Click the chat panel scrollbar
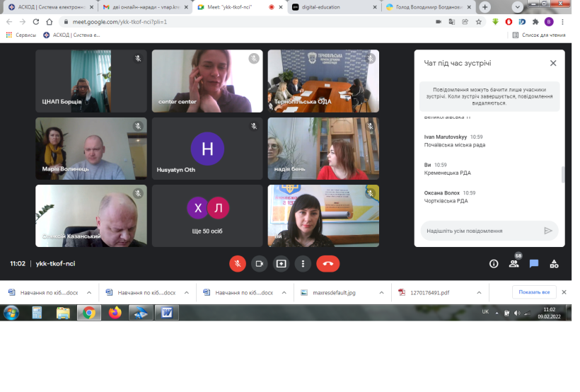The width and height of the screenshot is (580, 392). tap(563, 175)
